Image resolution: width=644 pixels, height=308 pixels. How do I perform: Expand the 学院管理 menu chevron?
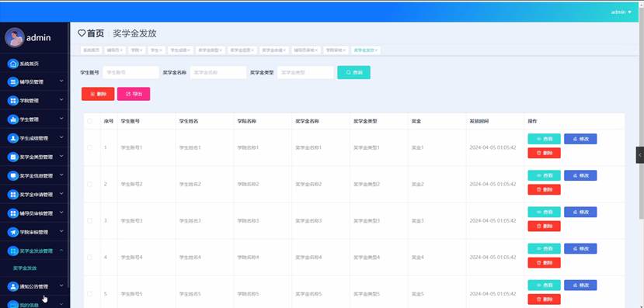tap(61, 99)
